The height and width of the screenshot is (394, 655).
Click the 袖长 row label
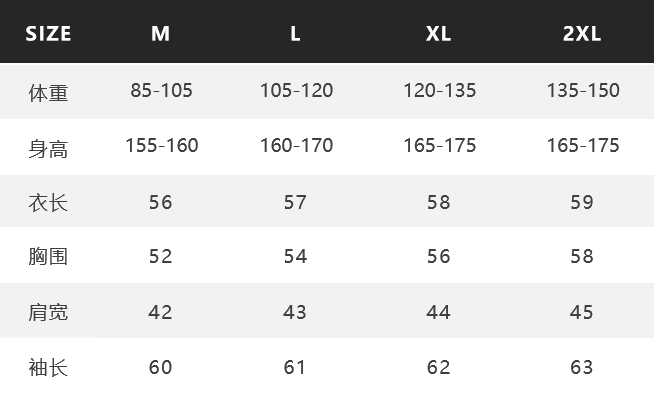pyautogui.click(x=48, y=368)
